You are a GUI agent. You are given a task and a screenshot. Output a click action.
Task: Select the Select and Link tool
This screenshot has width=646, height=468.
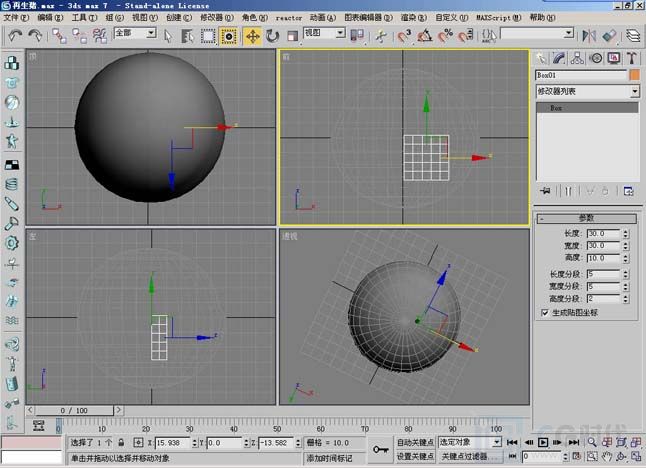click(59, 36)
